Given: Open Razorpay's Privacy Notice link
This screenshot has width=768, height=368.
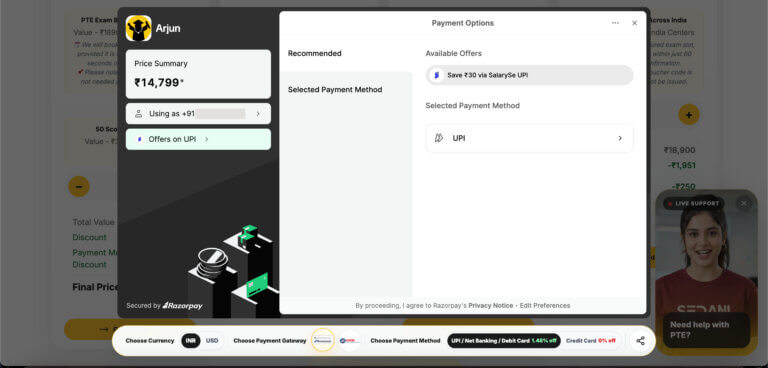Looking at the screenshot, I should pos(490,305).
